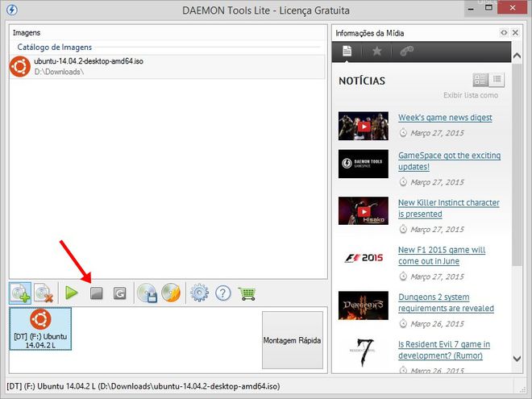Open Dungeons 2 system requirements link
The image size is (532, 399).
click(x=446, y=302)
